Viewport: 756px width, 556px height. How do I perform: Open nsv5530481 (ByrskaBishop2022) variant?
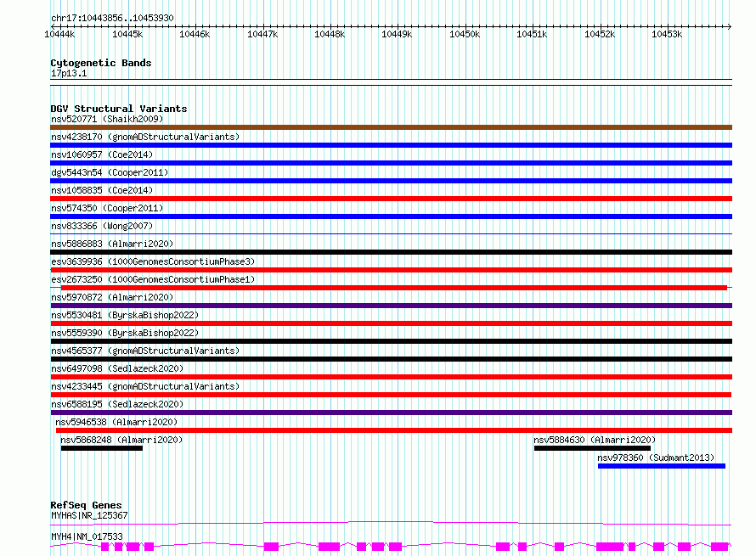(x=125, y=315)
